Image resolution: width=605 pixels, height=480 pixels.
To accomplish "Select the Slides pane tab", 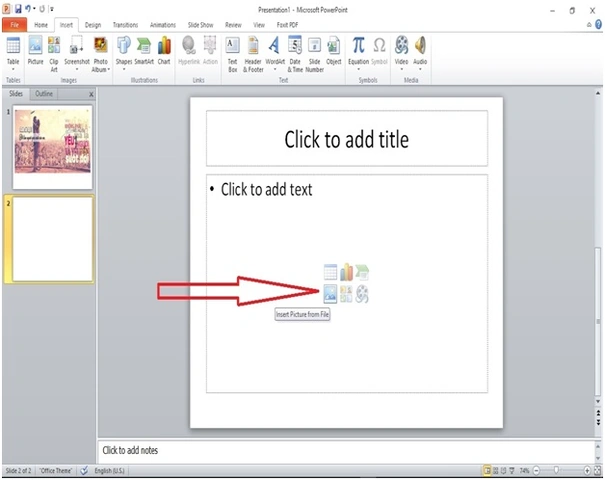I will click(x=16, y=93).
